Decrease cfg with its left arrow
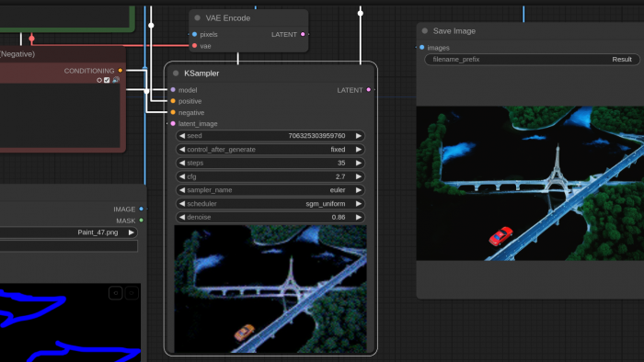This screenshot has width=644, height=362. pos(182,176)
